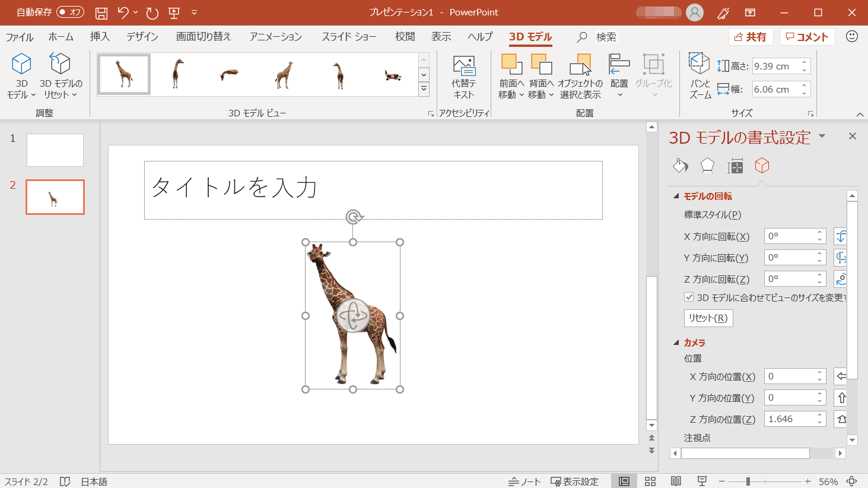The height and width of the screenshot is (488, 868).
Task: Open 3D モデルのリセット dropdown arrow
Action: pyautogui.click(x=75, y=95)
